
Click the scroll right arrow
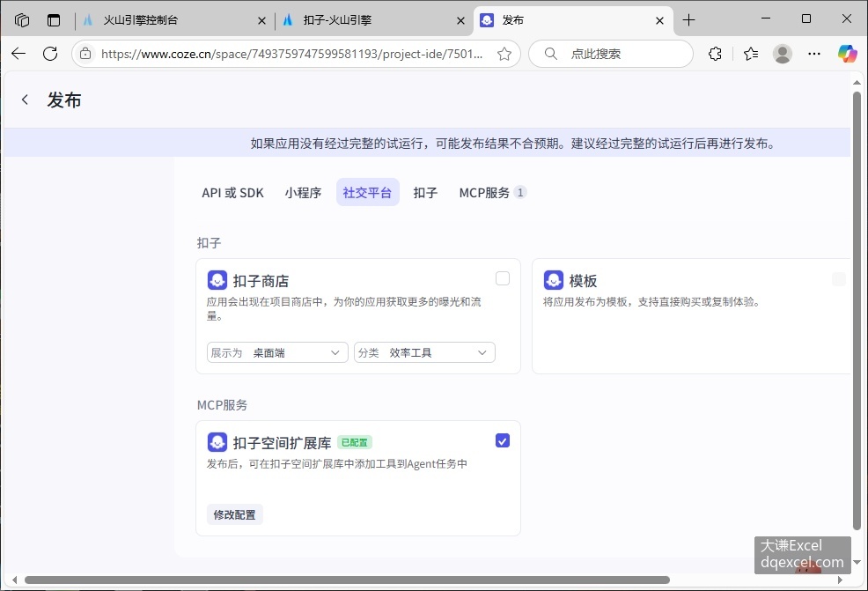click(841, 580)
